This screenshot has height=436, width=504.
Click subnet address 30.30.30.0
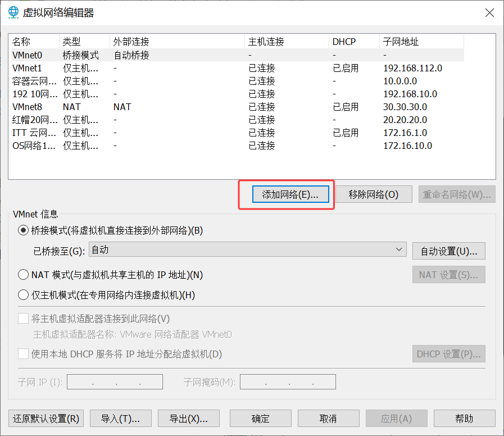tap(405, 107)
